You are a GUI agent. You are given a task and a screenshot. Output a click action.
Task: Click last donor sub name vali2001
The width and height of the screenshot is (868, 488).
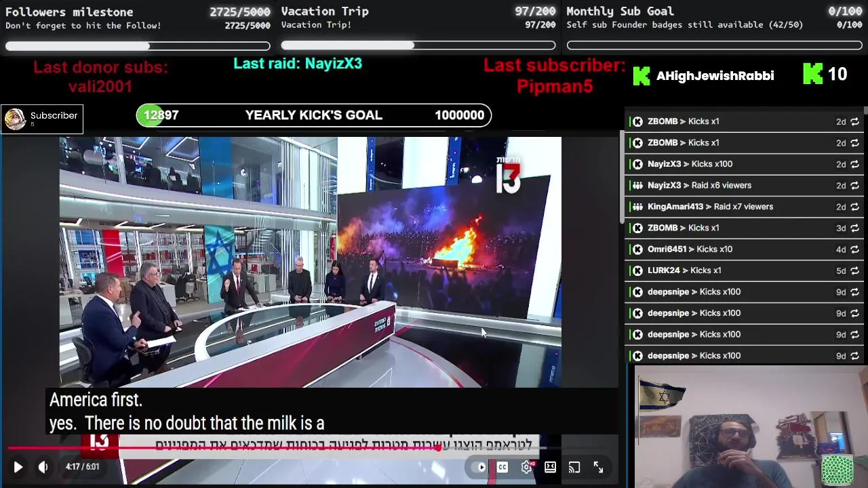pyautogui.click(x=100, y=86)
